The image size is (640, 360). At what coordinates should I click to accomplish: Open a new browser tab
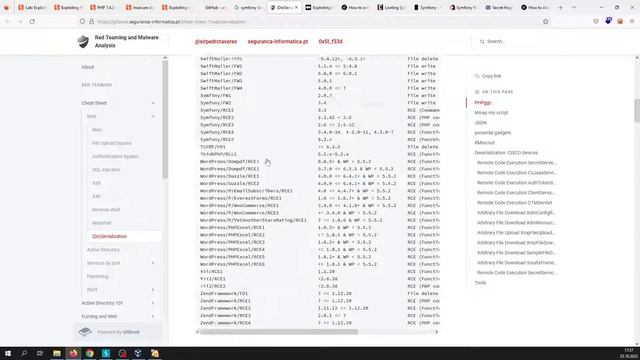[560, 7]
